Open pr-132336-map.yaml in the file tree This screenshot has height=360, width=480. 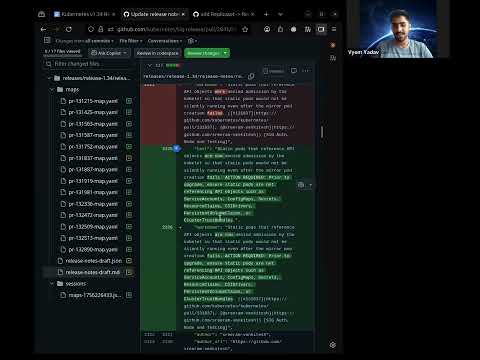point(93,204)
